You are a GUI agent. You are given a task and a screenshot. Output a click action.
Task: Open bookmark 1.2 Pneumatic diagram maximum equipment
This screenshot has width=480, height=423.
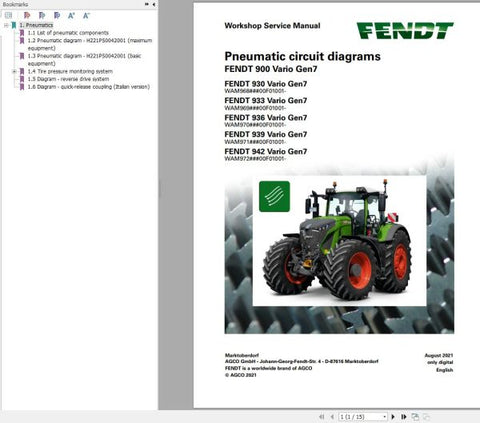tap(90, 44)
